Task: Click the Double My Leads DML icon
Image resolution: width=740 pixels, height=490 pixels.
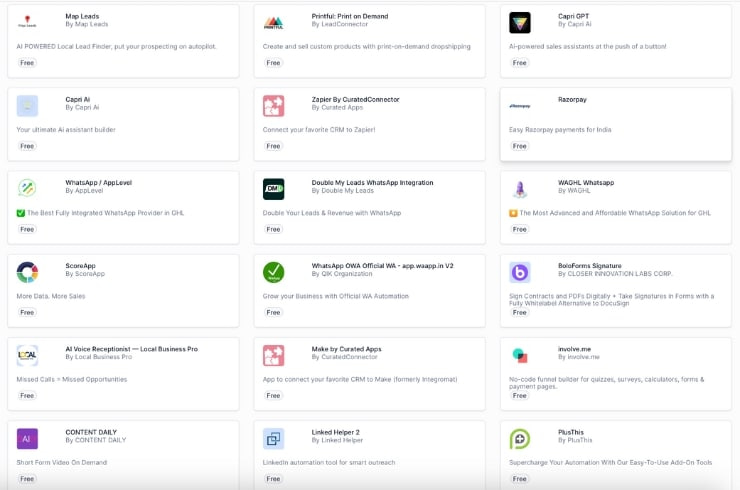Action: click(274, 189)
